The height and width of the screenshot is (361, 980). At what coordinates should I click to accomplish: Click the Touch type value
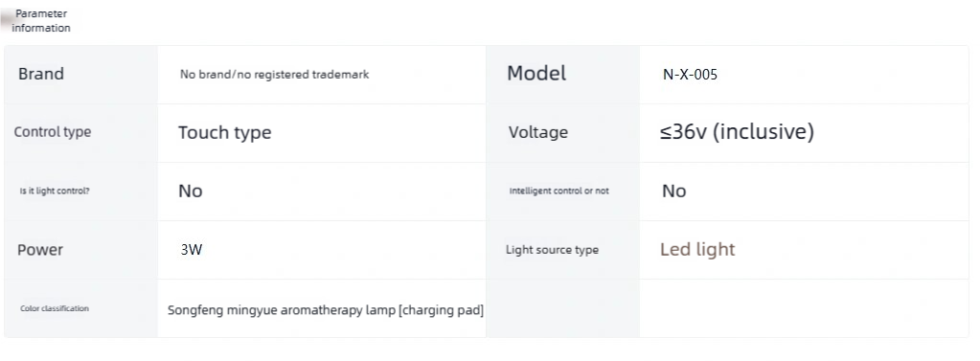pos(224,132)
